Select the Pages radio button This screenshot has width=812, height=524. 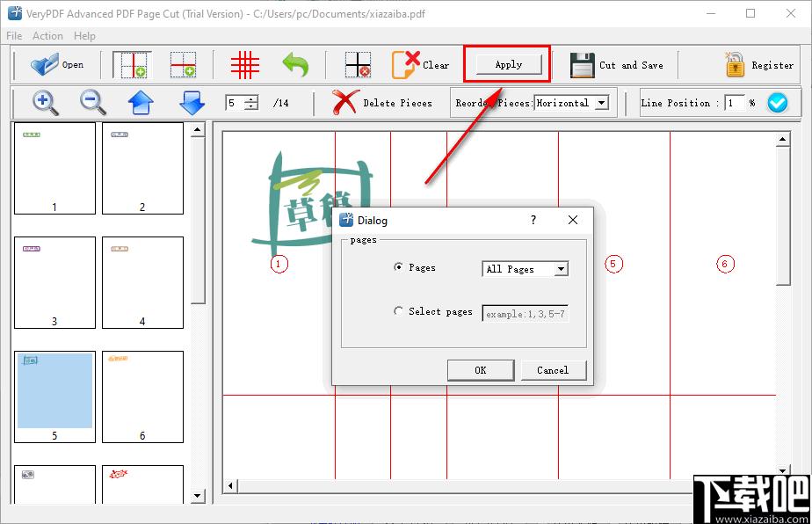click(398, 267)
